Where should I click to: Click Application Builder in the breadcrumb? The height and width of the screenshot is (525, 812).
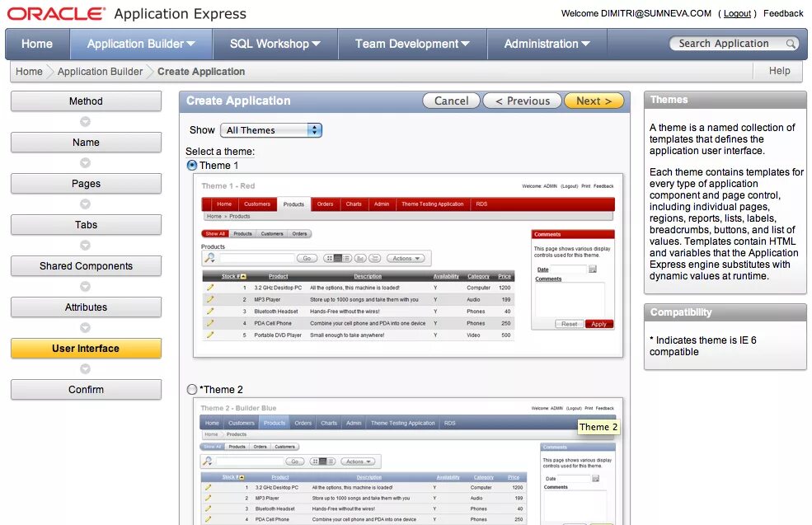click(100, 72)
